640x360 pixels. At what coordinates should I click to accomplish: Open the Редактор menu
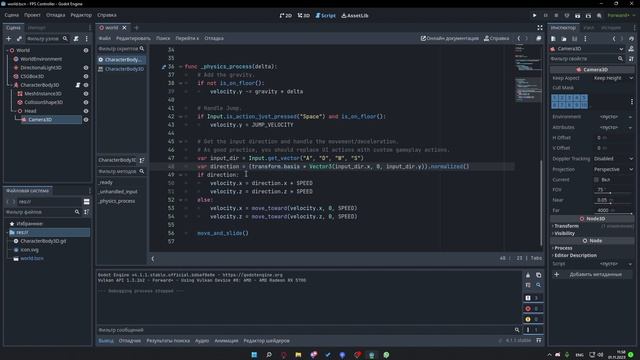81,15
